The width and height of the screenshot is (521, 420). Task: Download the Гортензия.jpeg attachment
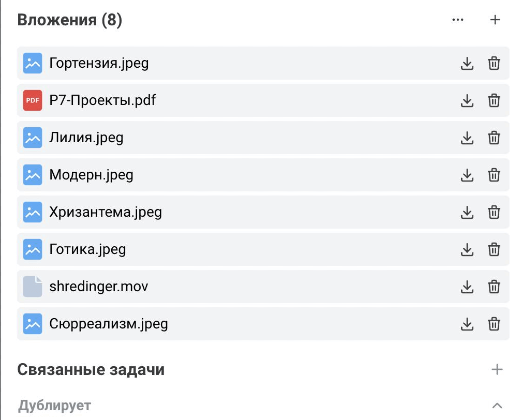coord(467,63)
